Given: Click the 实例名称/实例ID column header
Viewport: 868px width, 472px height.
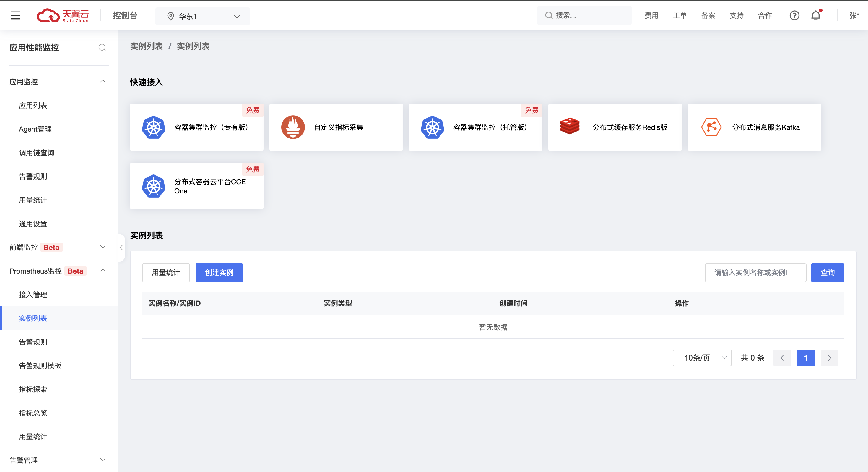Looking at the screenshot, I should 175,303.
